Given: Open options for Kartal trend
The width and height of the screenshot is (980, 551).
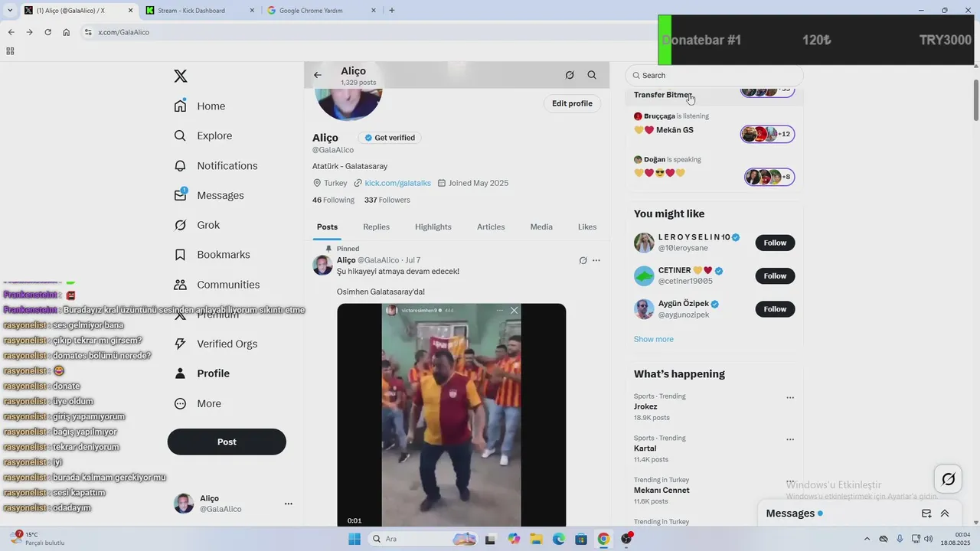Looking at the screenshot, I should tap(790, 440).
